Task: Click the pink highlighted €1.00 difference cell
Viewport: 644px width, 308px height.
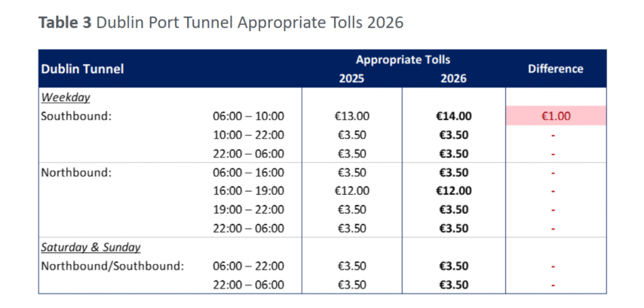Action: click(x=556, y=116)
